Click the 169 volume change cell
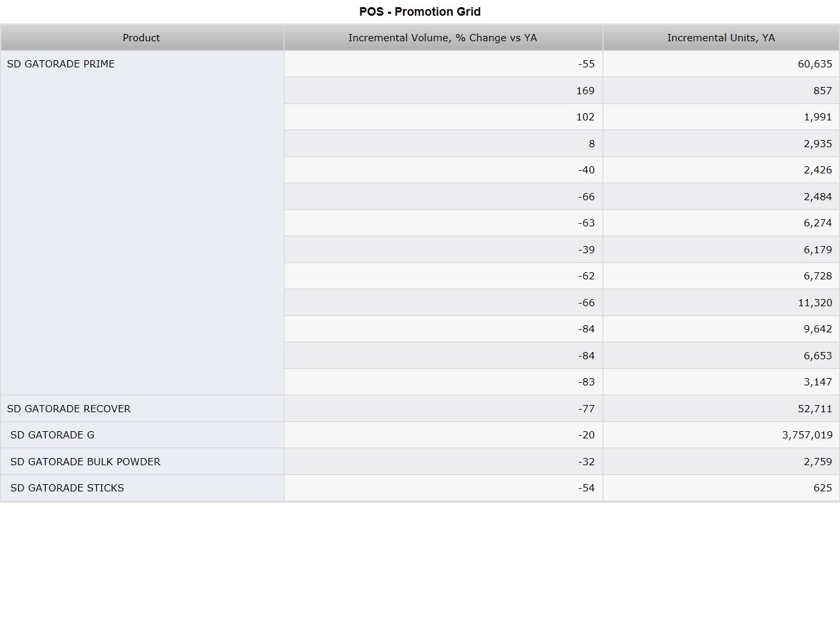The width and height of the screenshot is (840, 619). click(443, 90)
